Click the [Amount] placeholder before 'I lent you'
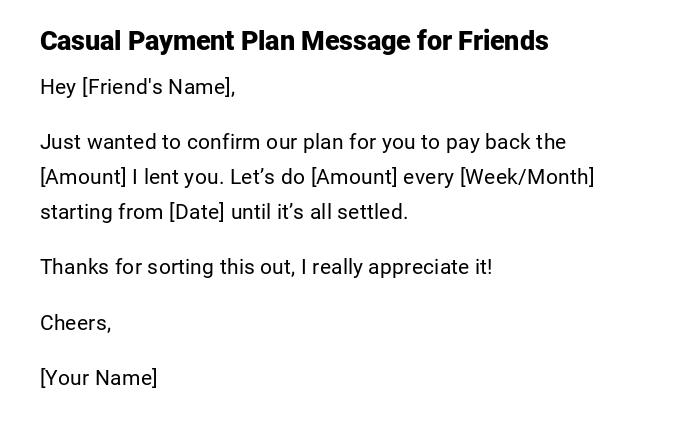Viewport: 700px width, 440px height. (83, 178)
